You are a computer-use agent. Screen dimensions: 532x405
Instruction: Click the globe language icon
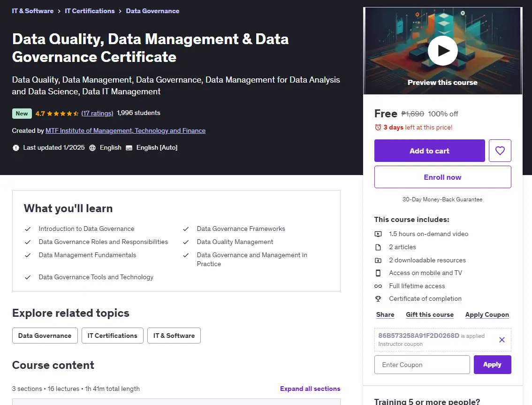tap(92, 148)
